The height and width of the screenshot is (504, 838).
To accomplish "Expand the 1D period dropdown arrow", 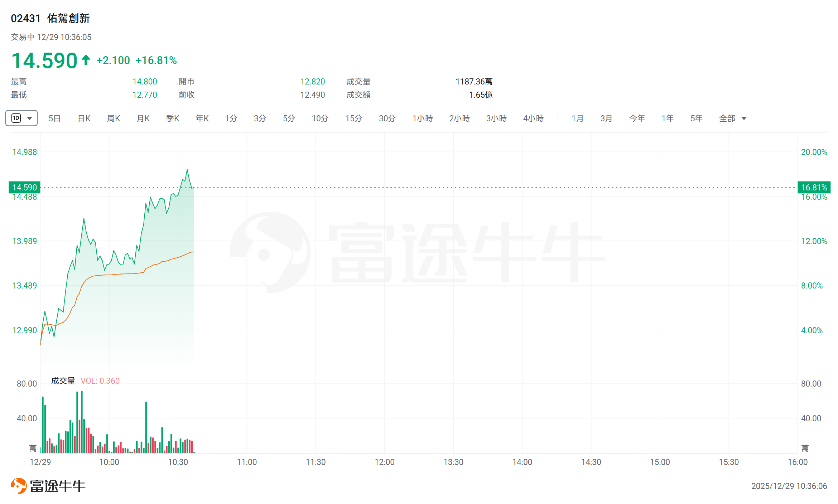I will point(30,118).
